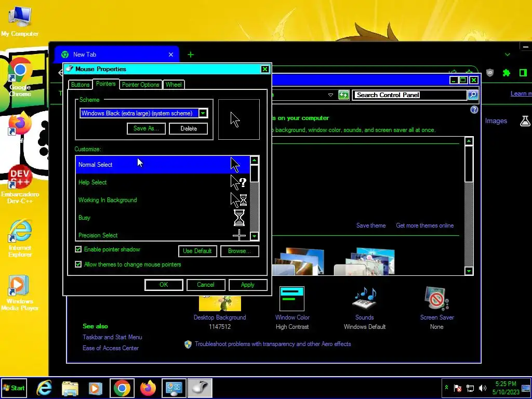Select Precision Select pointer row

[163, 235]
